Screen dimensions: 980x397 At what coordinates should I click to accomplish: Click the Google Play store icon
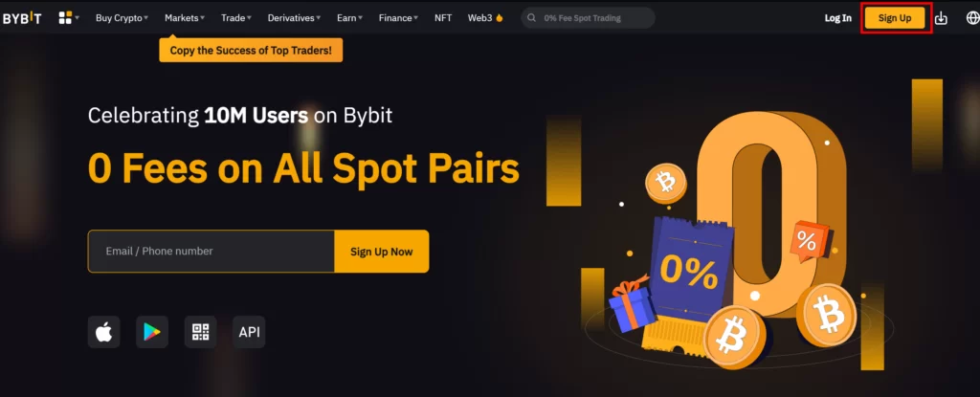click(152, 332)
